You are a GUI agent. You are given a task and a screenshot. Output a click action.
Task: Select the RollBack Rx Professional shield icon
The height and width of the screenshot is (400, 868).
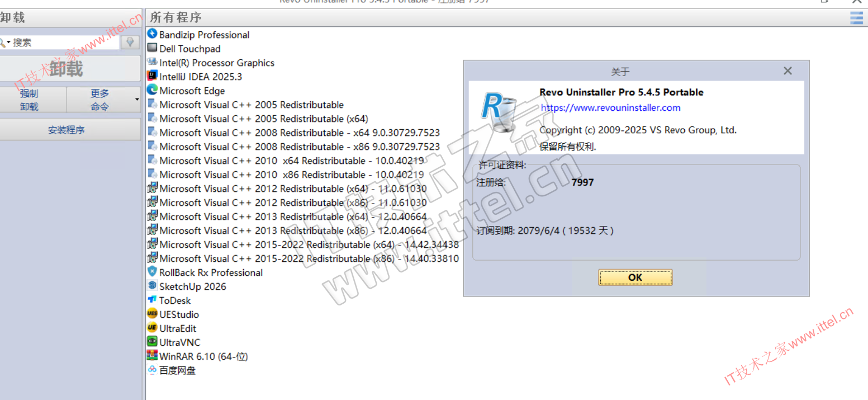point(152,272)
